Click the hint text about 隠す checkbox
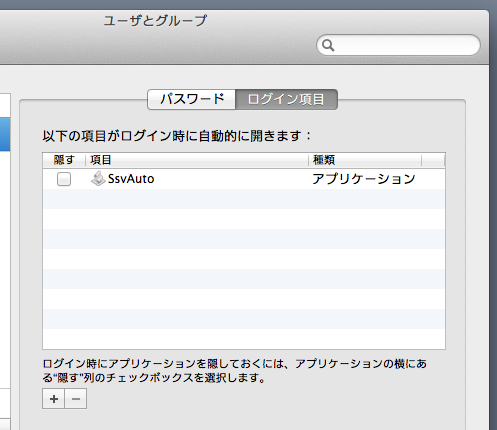The width and height of the screenshot is (497, 430). pos(235,370)
